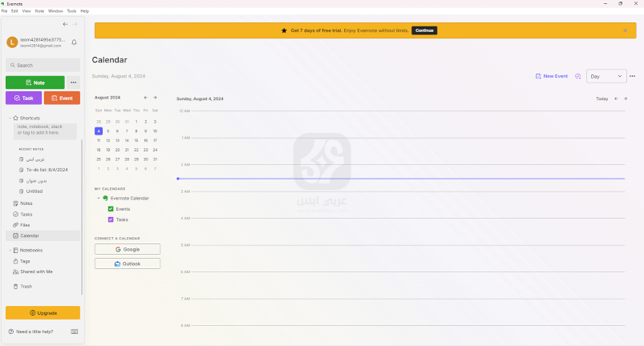Toggle the Tasks calendar checkbox

111,219
